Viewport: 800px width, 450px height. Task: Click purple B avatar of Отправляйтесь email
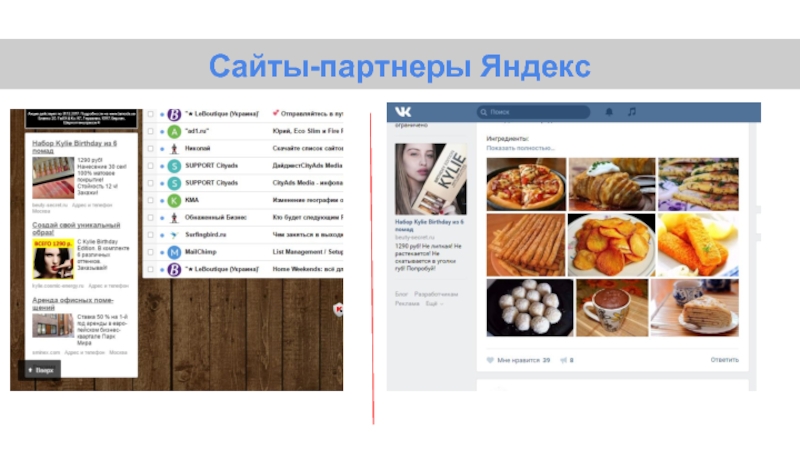(174, 114)
